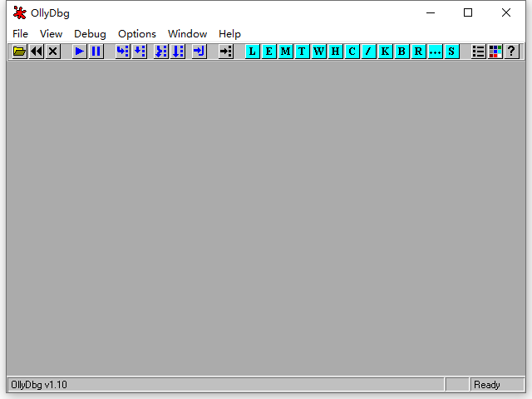Restart program with the rewind icon

click(x=37, y=52)
